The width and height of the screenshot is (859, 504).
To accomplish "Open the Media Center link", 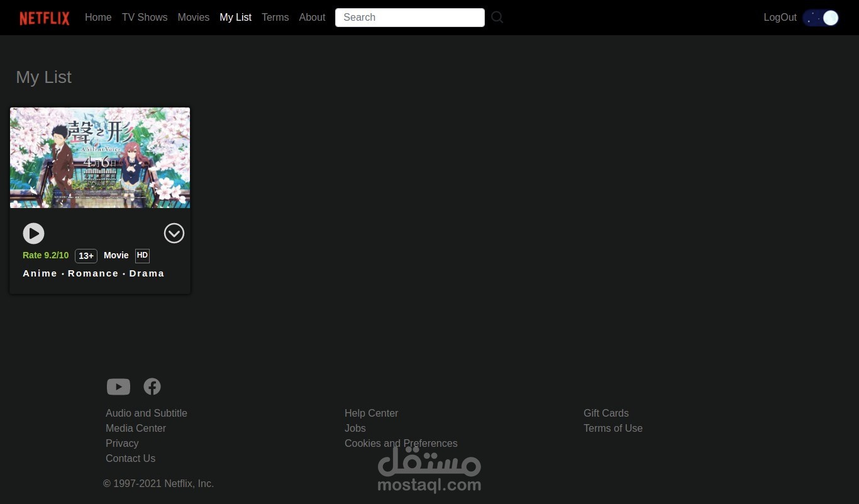I will (136, 428).
